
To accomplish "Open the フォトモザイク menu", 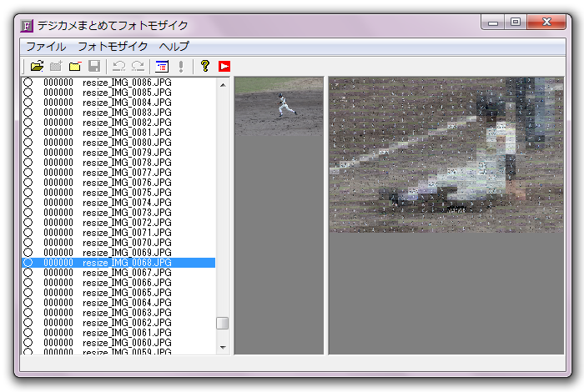I will click(x=113, y=47).
